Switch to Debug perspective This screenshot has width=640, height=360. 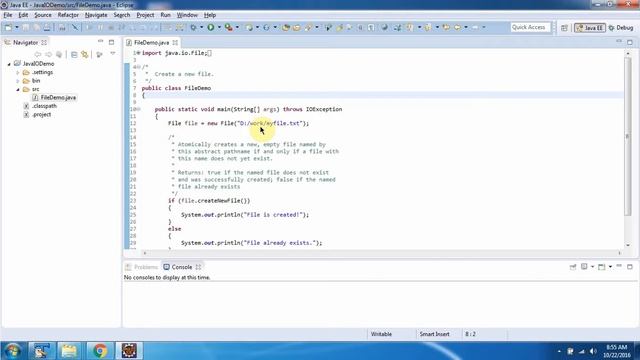pos(621,28)
